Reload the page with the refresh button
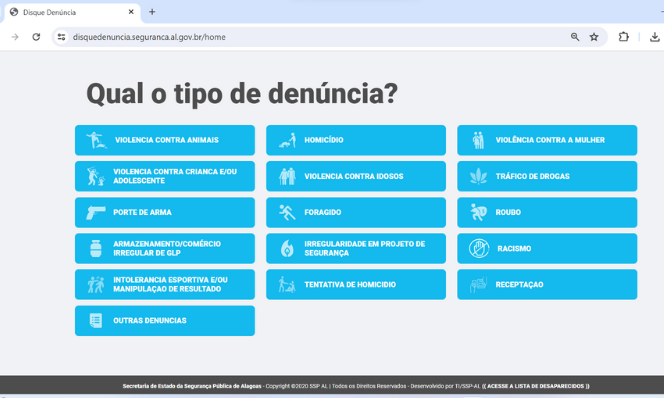The image size is (664, 398). pyautogui.click(x=36, y=37)
